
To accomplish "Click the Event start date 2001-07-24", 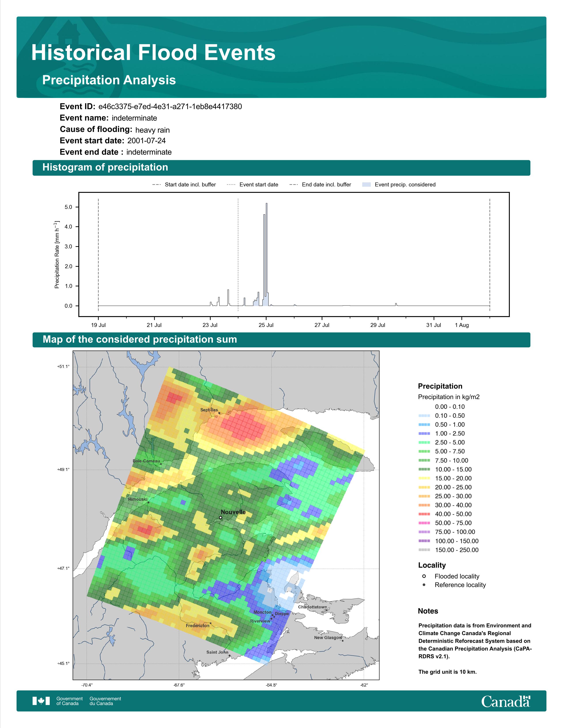I will pos(146,141).
